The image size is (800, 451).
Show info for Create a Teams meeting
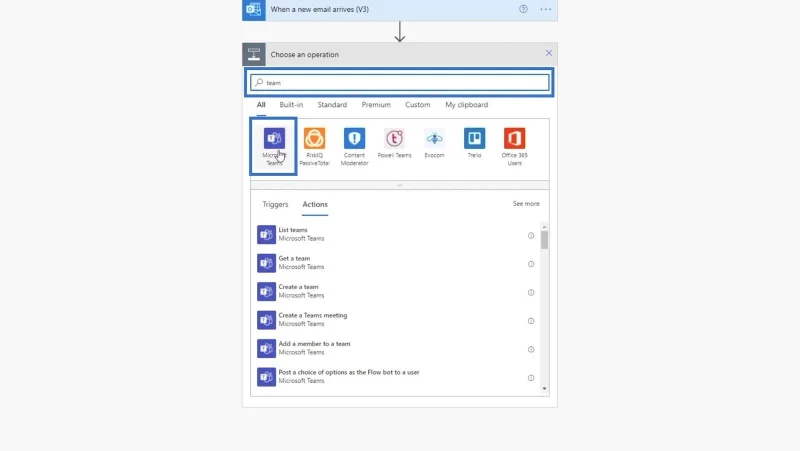531,321
